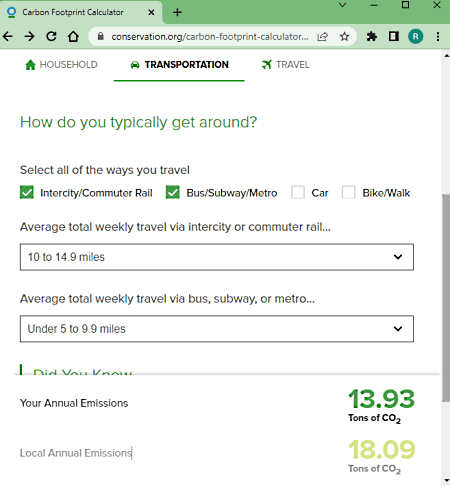Go back to the previous page
Image resolution: width=450 pixels, height=486 pixels.
pos(8,36)
